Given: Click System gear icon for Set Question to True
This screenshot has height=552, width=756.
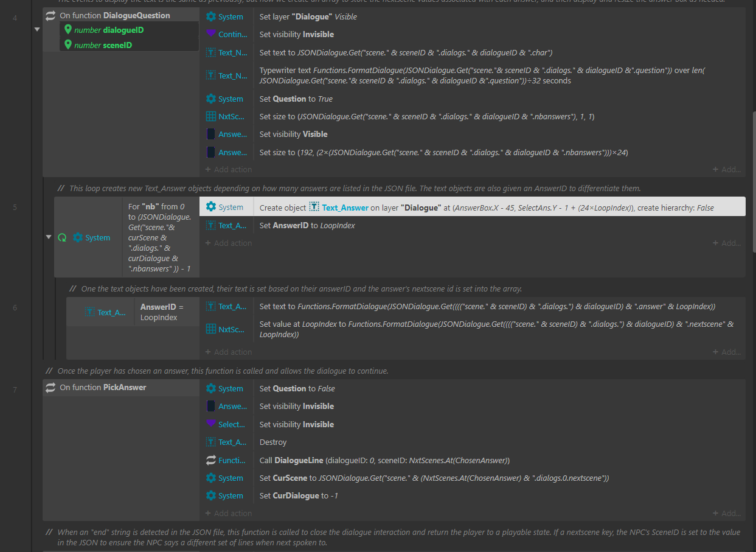Looking at the screenshot, I should pyautogui.click(x=211, y=99).
